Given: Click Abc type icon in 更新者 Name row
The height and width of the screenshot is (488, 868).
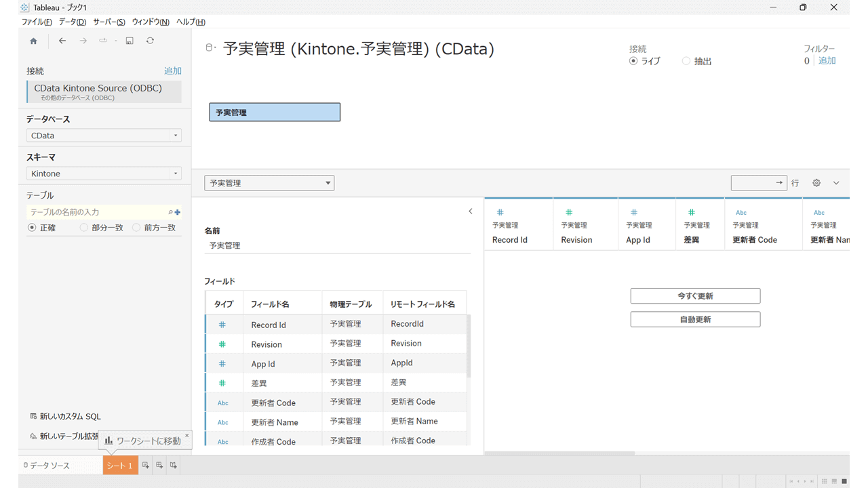Looking at the screenshot, I should tap(222, 422).
